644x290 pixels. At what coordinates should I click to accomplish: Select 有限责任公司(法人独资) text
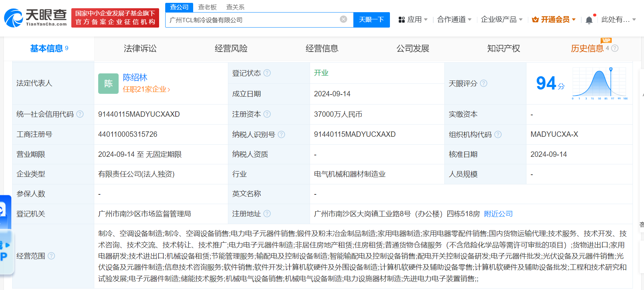pyautogui.click(x=136, y=174)
